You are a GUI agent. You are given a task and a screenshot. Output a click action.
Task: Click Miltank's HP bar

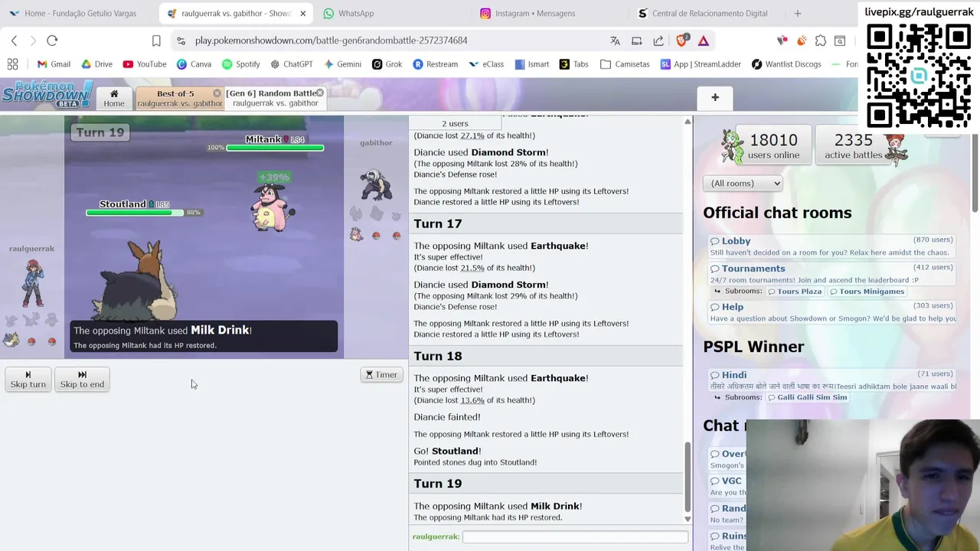[275, 148]
